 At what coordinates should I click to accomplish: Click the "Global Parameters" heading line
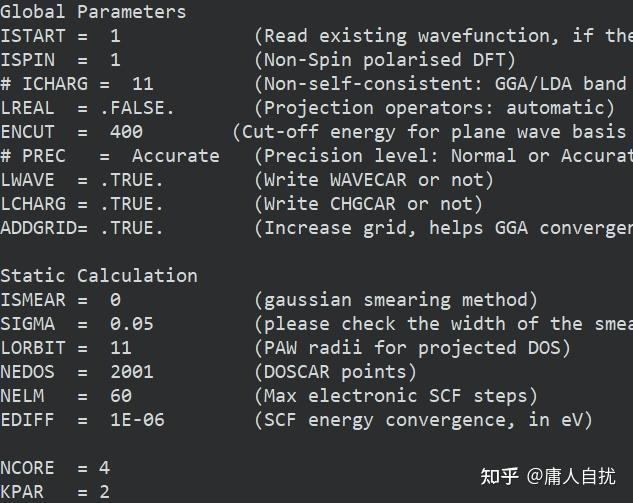coord(93,12)
